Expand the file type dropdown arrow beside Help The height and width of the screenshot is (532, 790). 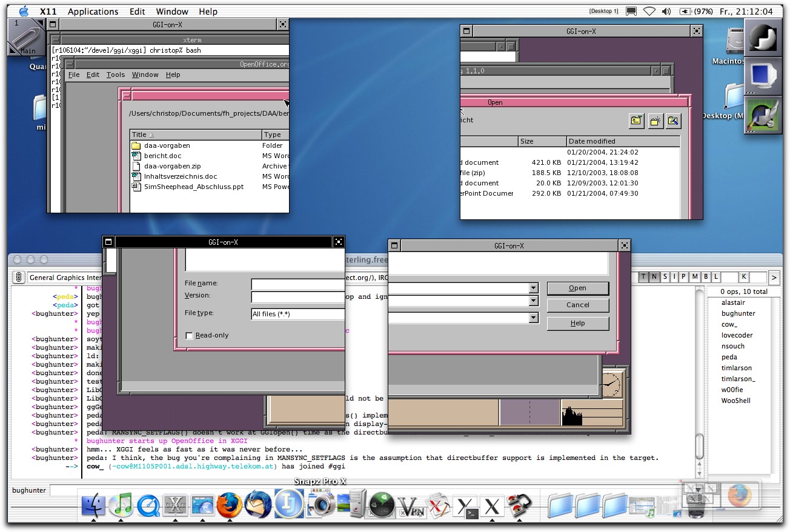pos(533,318)
